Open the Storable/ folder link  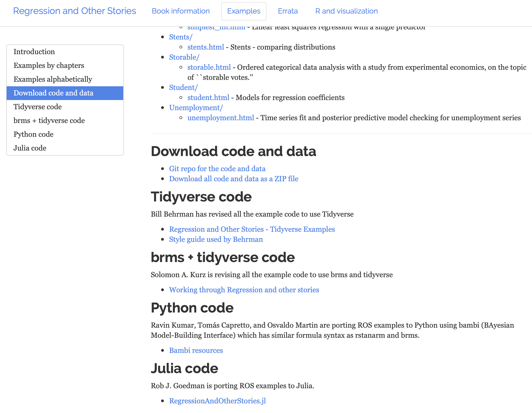(x=184, y=57)
